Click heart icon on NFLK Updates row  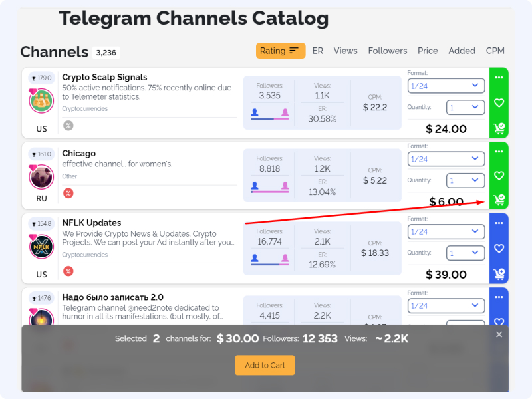click(499, 248)
